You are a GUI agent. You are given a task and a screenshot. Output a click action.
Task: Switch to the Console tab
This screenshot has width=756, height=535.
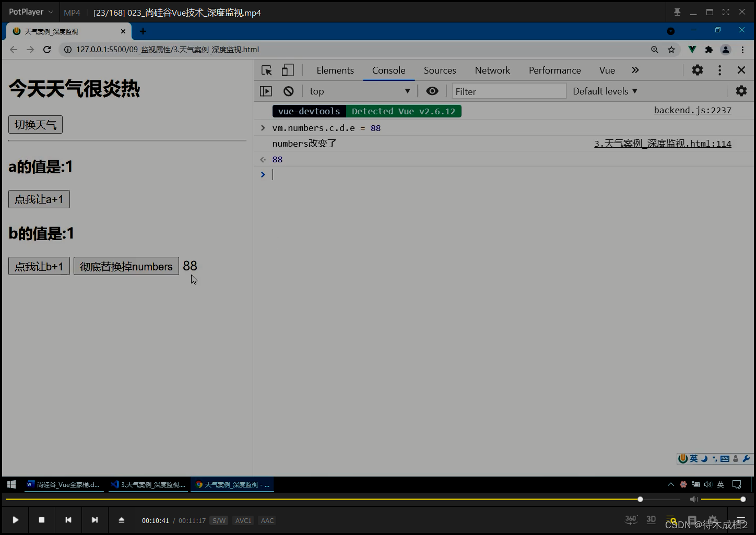[x=389, y=70]
